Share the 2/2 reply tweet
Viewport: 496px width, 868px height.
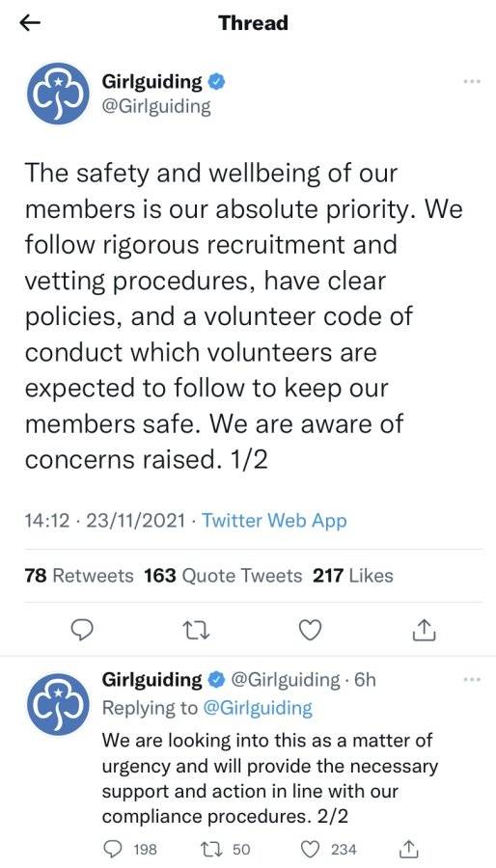408,848
